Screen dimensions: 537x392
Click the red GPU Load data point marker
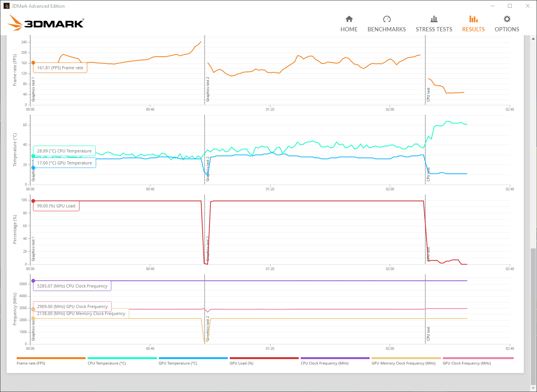pyautogui.click(x=33, y=201)
